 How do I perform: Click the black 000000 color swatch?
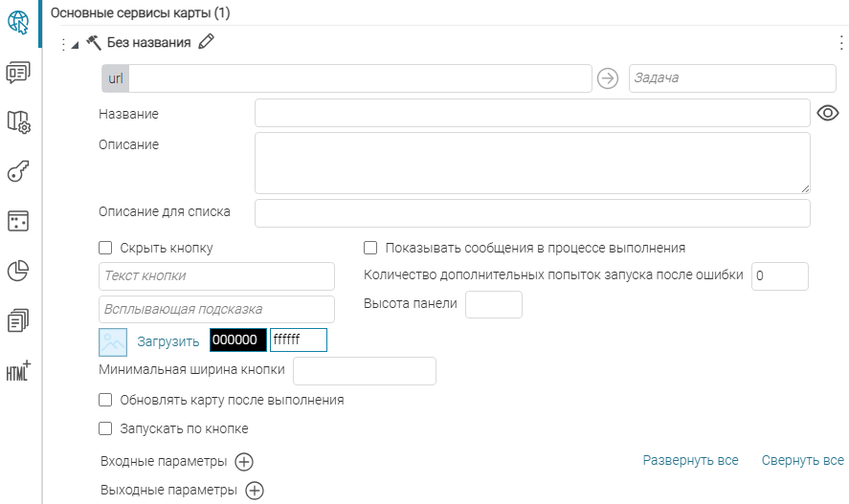(238, 340)
